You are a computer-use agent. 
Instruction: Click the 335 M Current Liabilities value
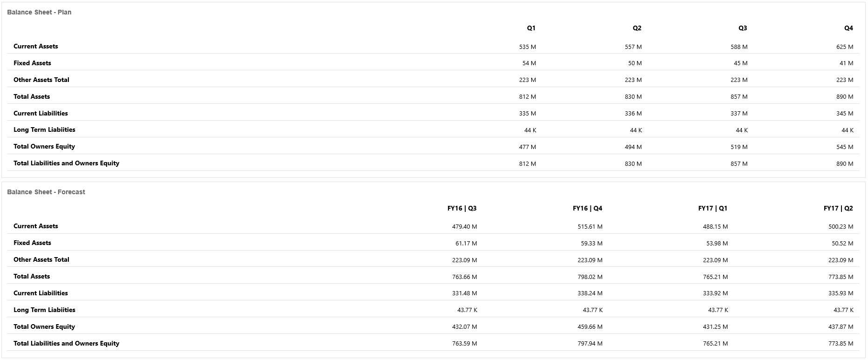(528, 114)
